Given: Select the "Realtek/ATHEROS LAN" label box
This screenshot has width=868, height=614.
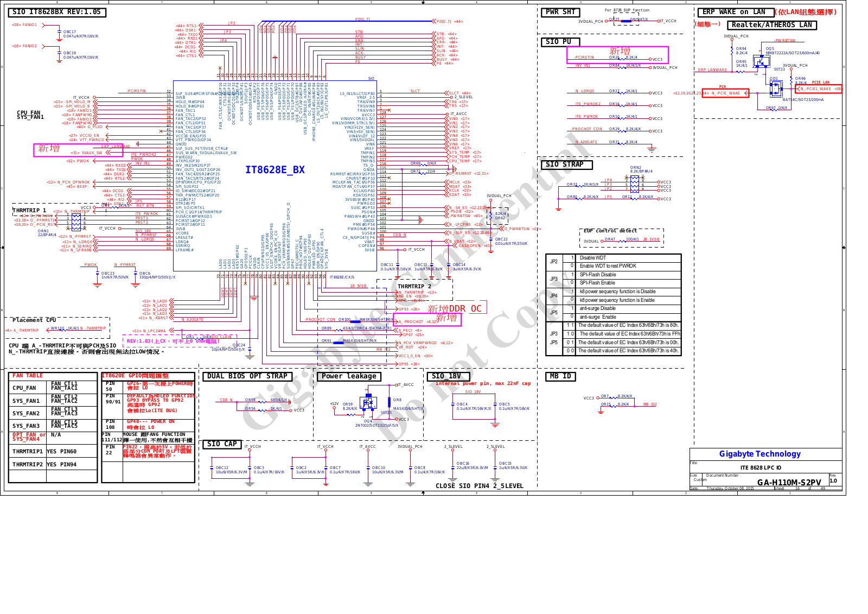Looking at the screenshot, I should (x=771, y=25).
